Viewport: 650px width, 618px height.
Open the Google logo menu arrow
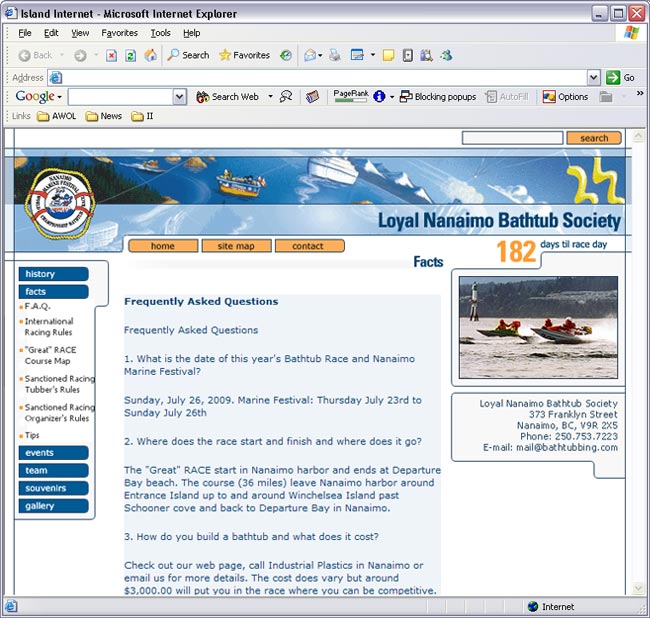[60, 97]
